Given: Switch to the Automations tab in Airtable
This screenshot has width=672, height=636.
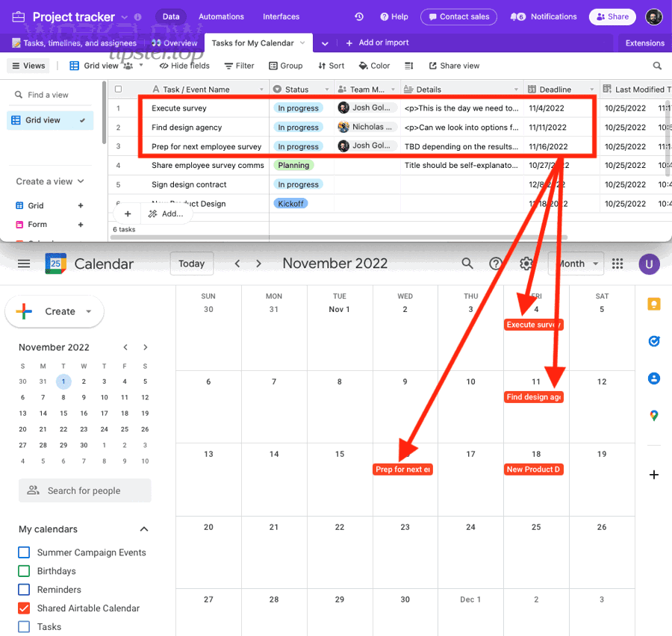Looking at the screenshot, I should tap(221, 16).
